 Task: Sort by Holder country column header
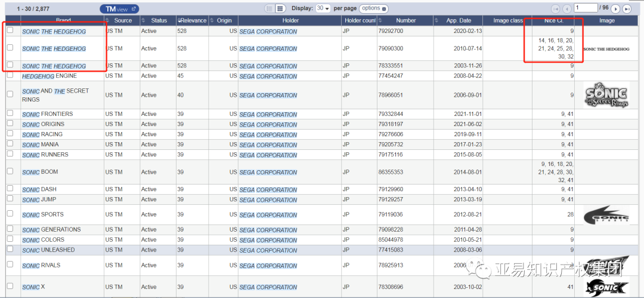tap(360, 20)
